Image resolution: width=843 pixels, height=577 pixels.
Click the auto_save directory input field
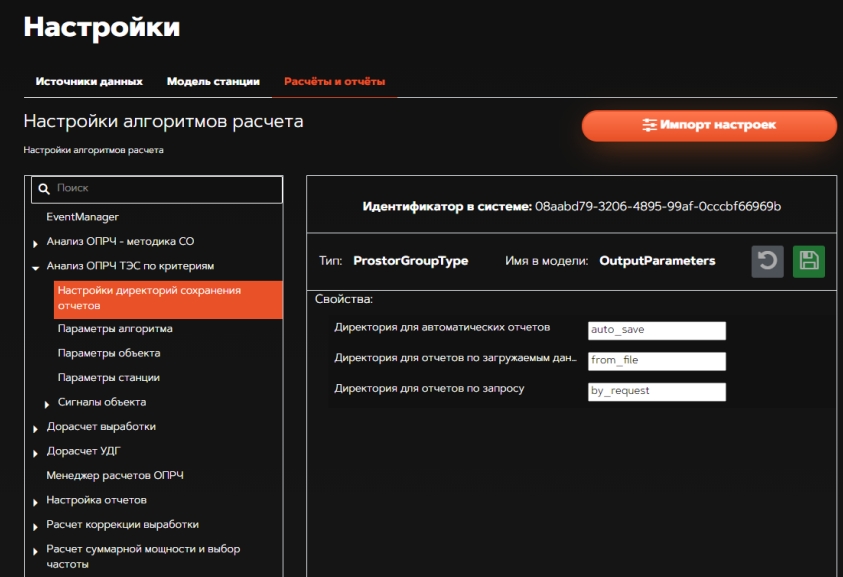click(x=656, y=331)
